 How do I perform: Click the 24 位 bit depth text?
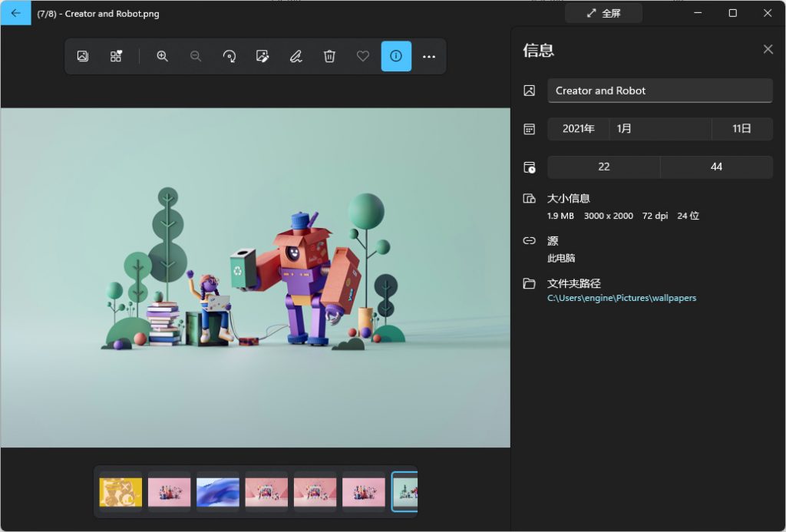689,216
